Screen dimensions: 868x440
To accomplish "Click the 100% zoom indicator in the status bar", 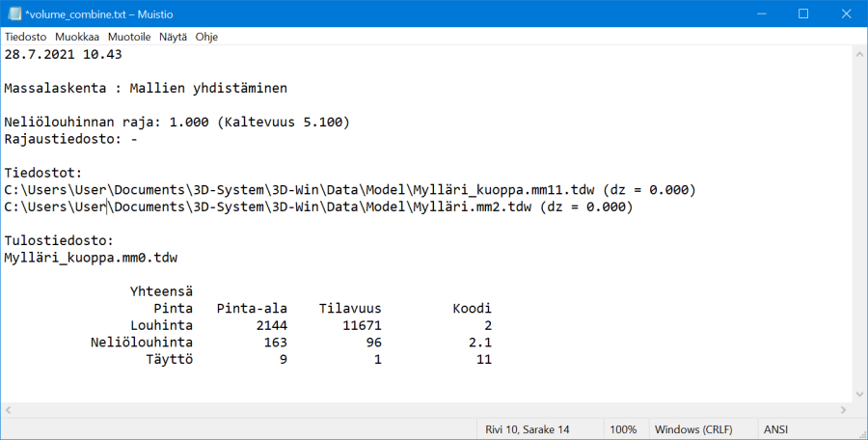I will click(623, 428).
